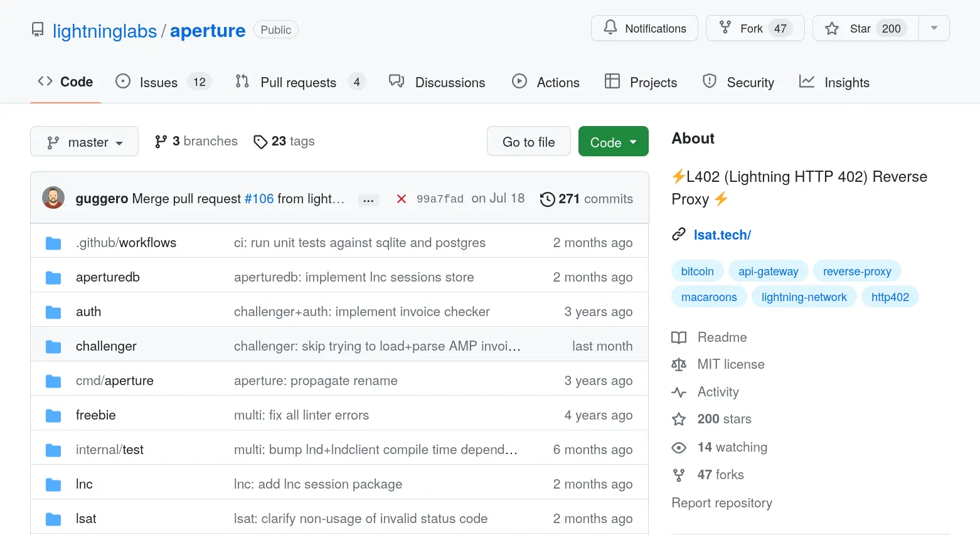Expand the green Code dropdown
This screenshot has height=535, width=980.
click(613, 142)
